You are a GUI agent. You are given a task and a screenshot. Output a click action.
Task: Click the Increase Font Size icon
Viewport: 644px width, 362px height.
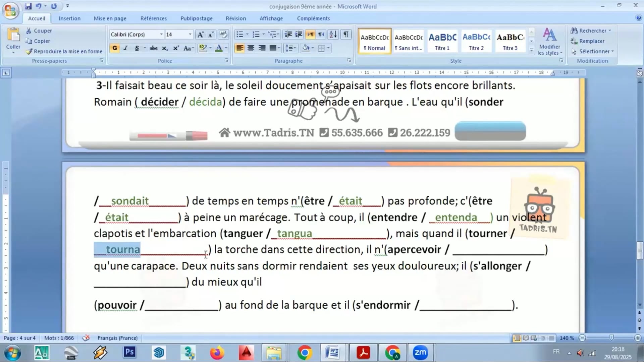tap(200, 34)
